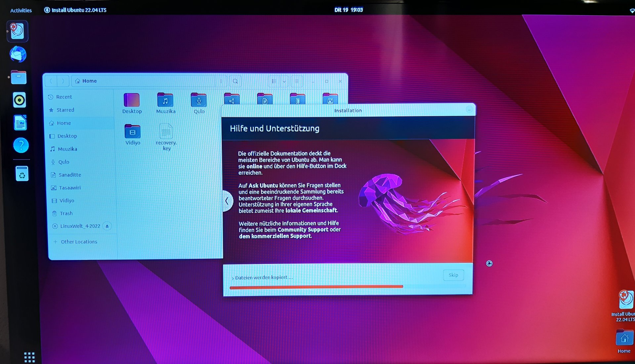This screenshot has height=364, width=635.
Task: Open Other Locations in sidebar
Action: click(79, 242)
